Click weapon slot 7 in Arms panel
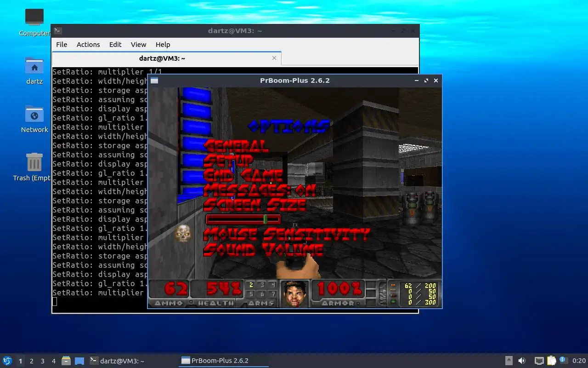This screenshot has height=368, width=588. tap(273, 294)
